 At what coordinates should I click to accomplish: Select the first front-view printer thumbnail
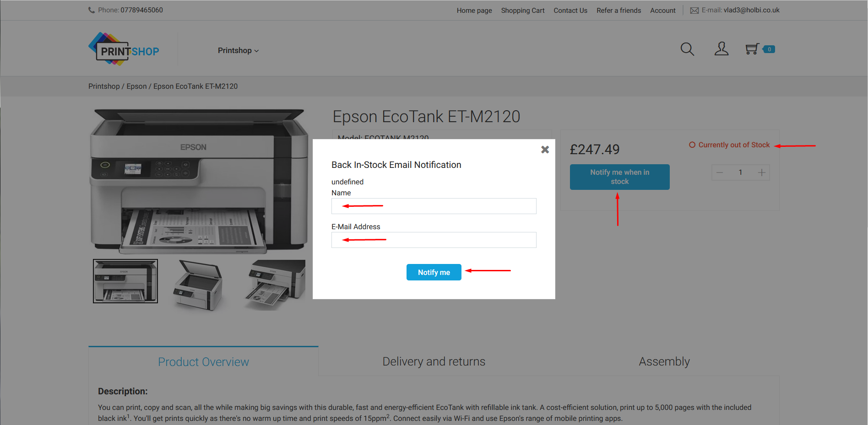point(125,281)
